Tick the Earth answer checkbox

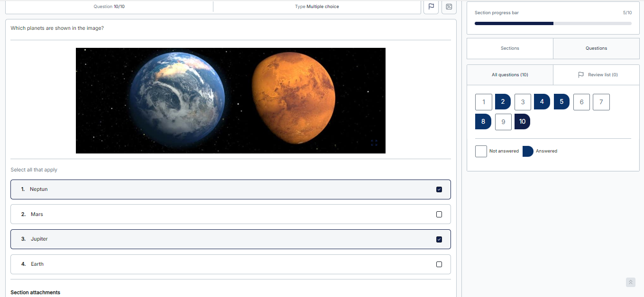pos(439,264)
